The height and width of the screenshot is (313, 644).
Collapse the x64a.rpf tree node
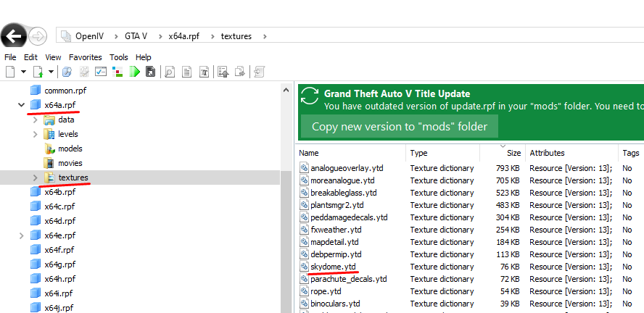tap(21, 105)
